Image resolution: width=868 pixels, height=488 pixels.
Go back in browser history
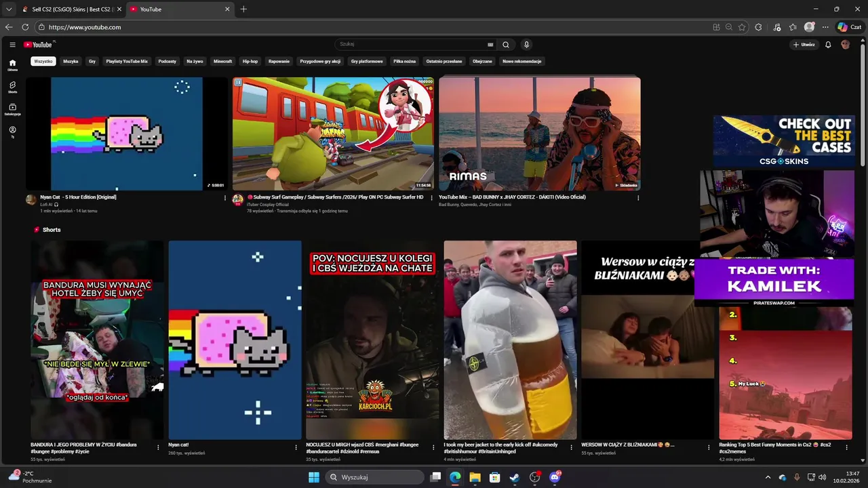point(9,27)
